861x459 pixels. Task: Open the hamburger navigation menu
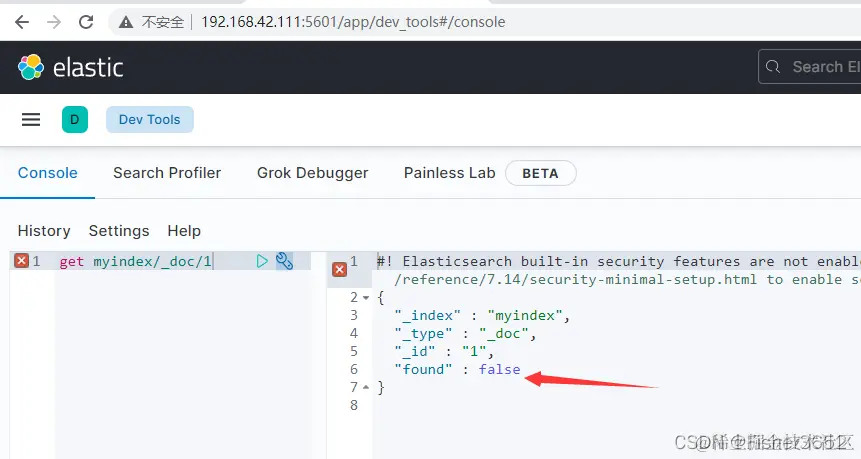point(31,119)
